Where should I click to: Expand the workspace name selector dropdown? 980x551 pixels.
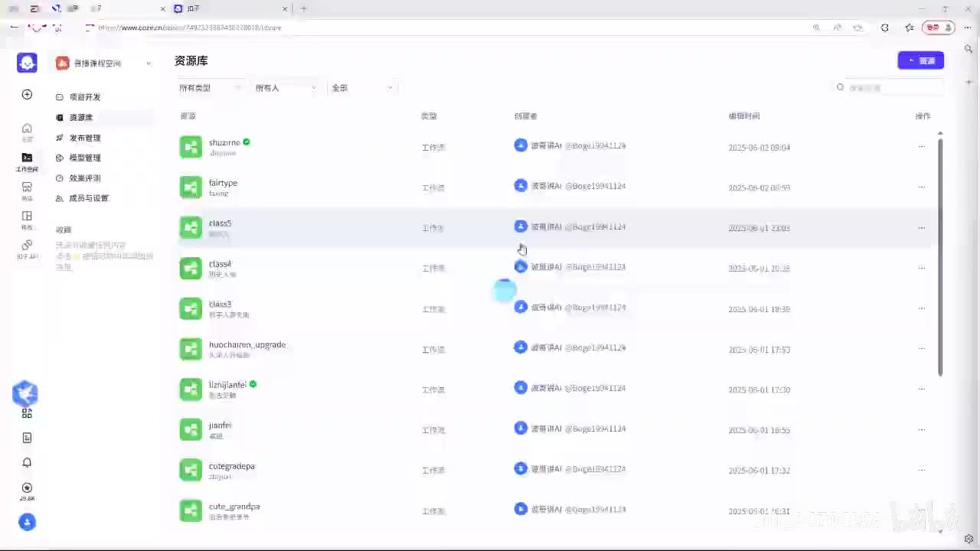click(103, 64)
